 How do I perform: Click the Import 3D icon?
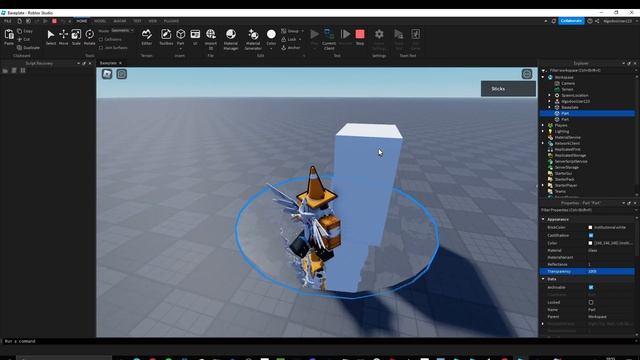pyautogui.click(x=211, y=34)
